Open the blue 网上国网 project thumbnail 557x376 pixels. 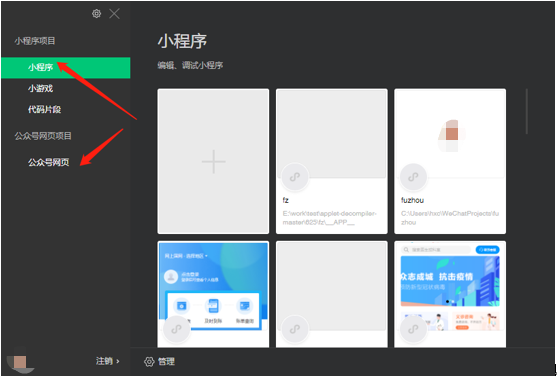pyautogui.click(x=213, y=294)
